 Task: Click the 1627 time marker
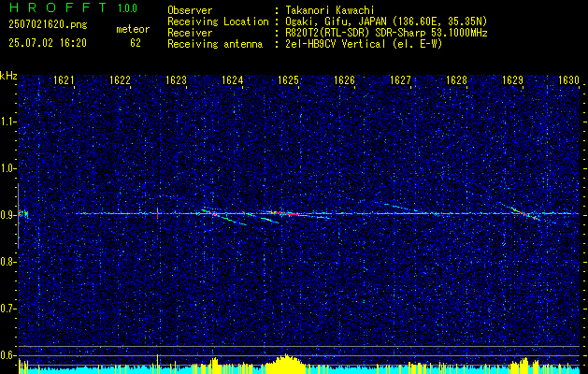click(x=400, y=79)
